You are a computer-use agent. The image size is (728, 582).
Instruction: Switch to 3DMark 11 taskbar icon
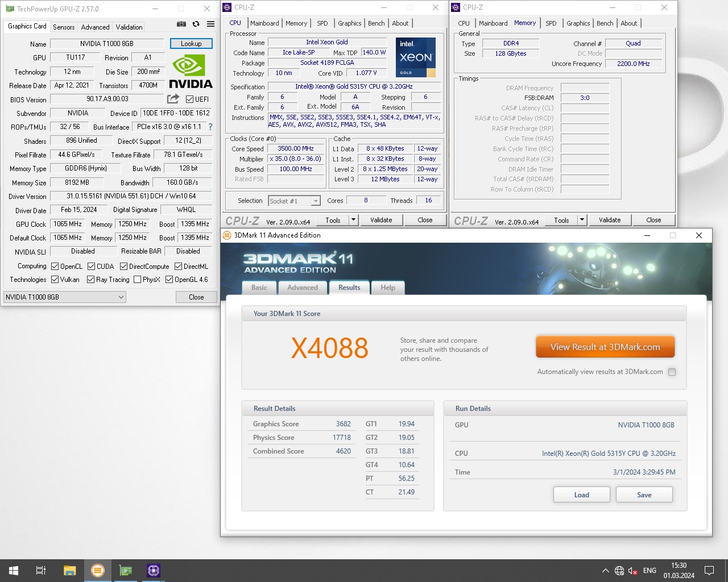click(98, 571)
